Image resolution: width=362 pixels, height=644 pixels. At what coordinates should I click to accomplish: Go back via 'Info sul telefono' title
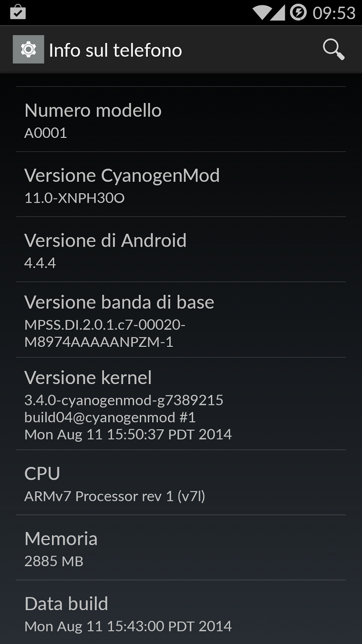[115, 50]
